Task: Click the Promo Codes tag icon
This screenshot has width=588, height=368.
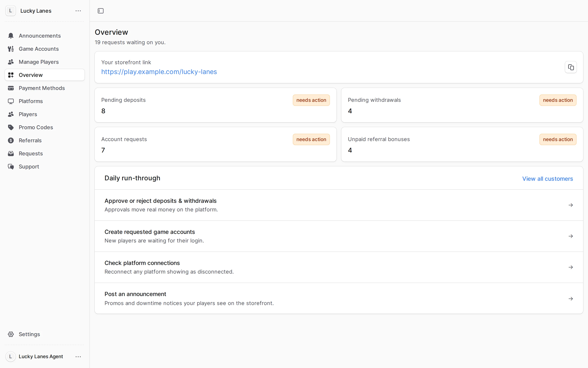Action: 11,127
